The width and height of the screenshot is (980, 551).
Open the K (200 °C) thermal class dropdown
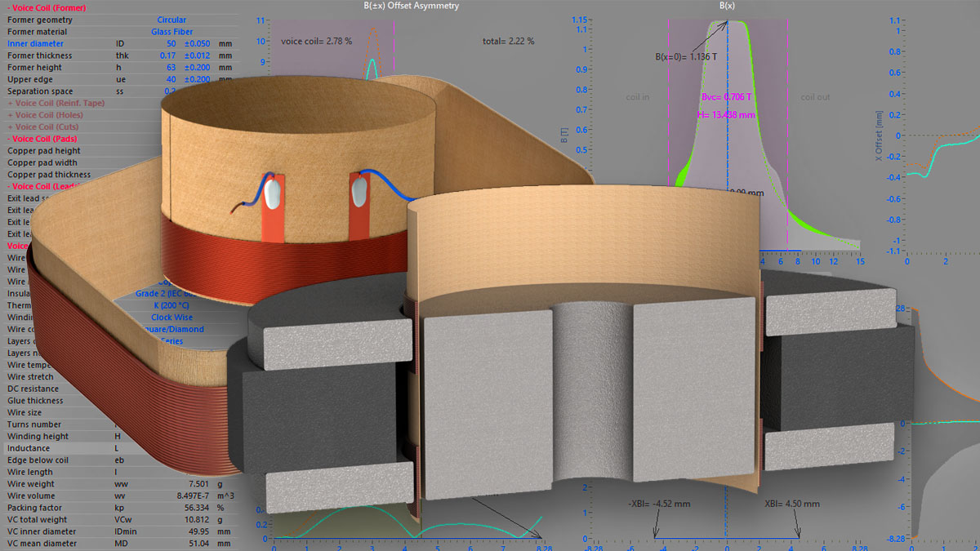pos(171,305)
